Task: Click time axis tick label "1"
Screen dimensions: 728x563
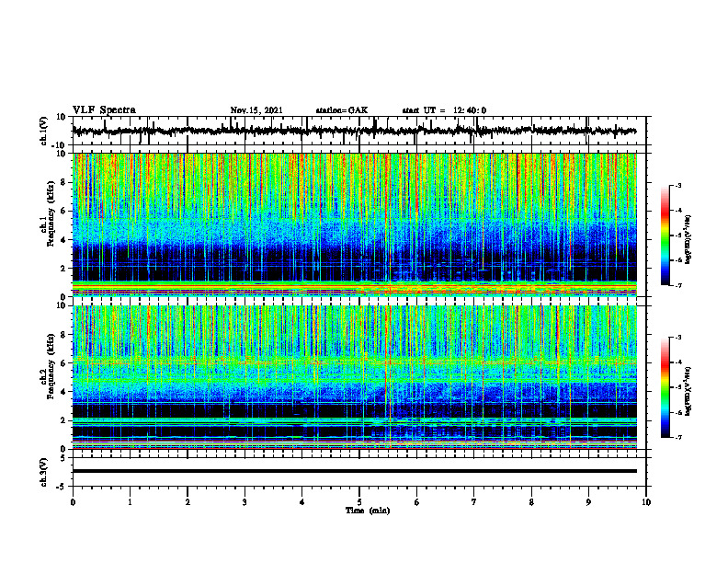Action: coord(130,502)
